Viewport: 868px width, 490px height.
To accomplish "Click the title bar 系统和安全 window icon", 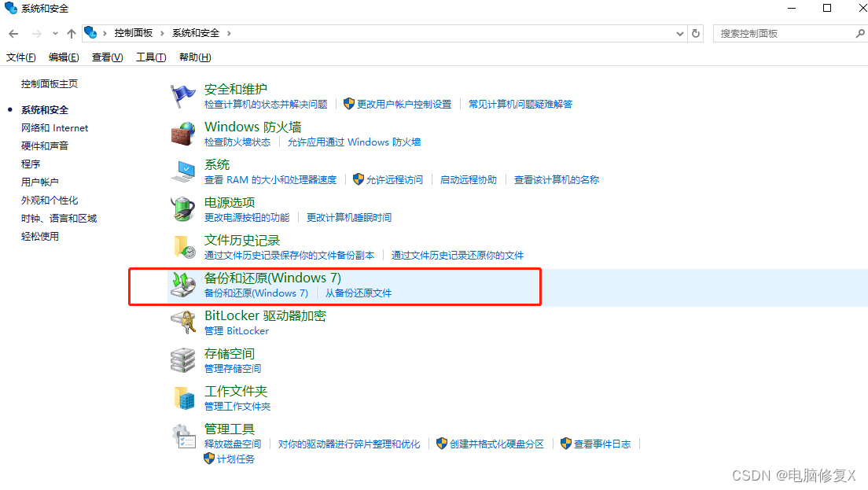I will (x=10, y=9).
